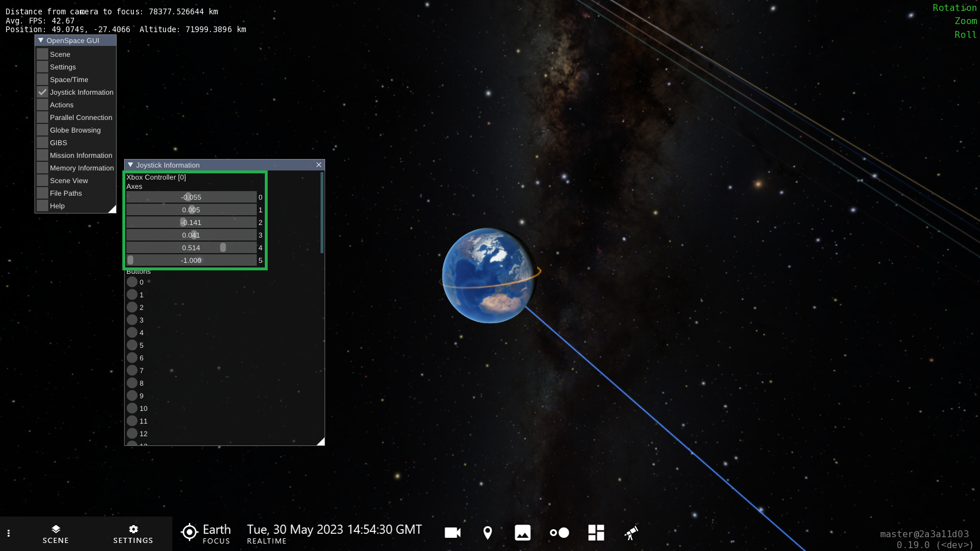980x551 pixels.
Task: Uncheck Joystick Information checkbox
Action: [x=43, y=92]
